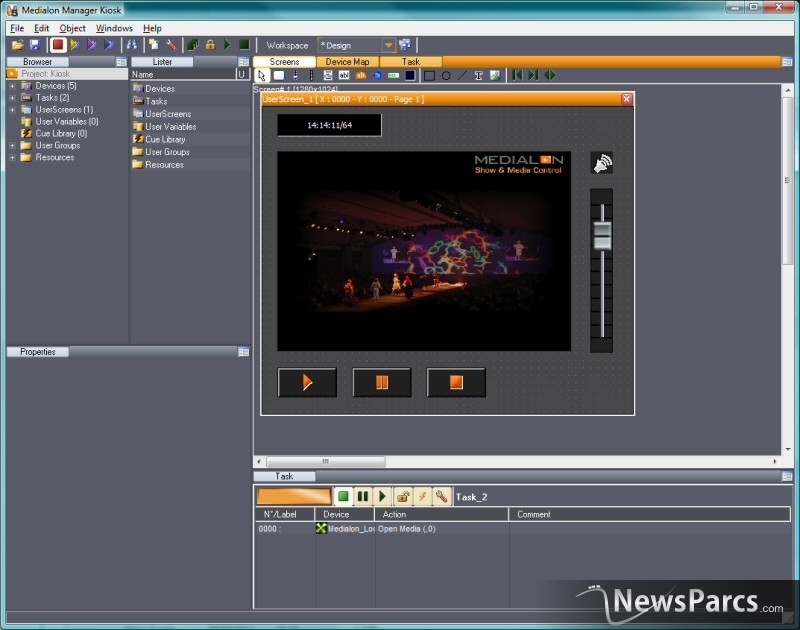Click the orange pause button on UserScreen
800x630 pixels.
(x=382, y=382)
